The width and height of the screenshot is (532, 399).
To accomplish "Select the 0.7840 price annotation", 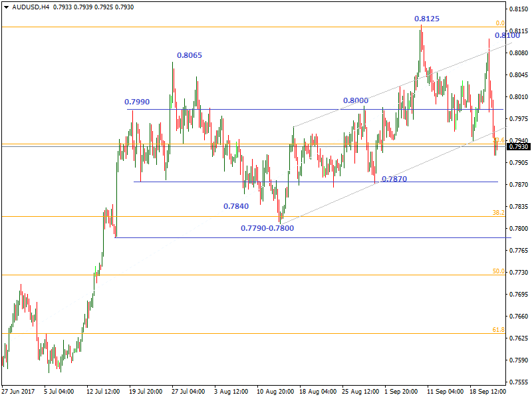I will pos(236,206).
